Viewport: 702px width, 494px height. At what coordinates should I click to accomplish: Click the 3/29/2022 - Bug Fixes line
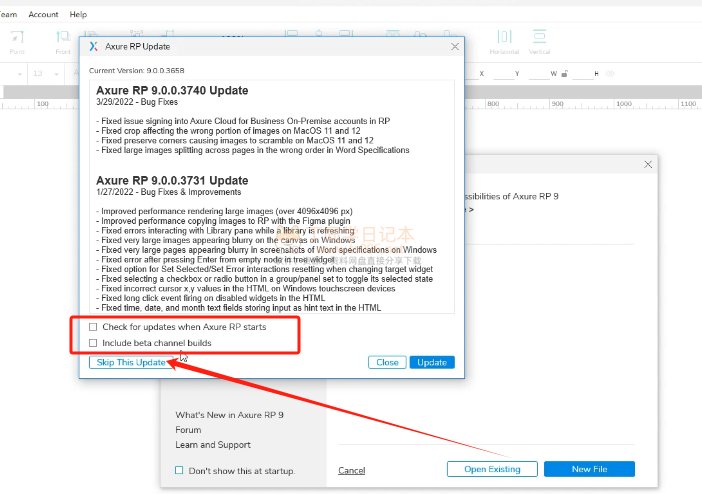coord(137,102)
